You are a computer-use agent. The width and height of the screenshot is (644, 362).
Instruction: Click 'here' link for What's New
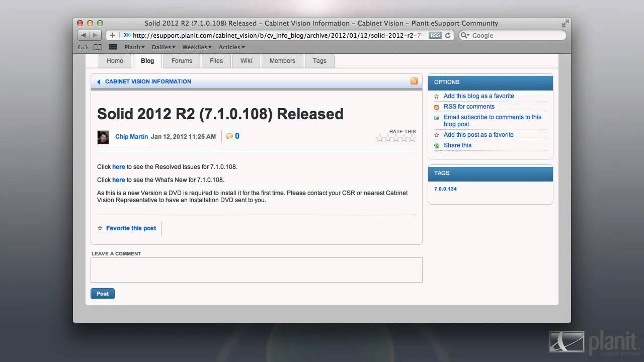point(119,180)
